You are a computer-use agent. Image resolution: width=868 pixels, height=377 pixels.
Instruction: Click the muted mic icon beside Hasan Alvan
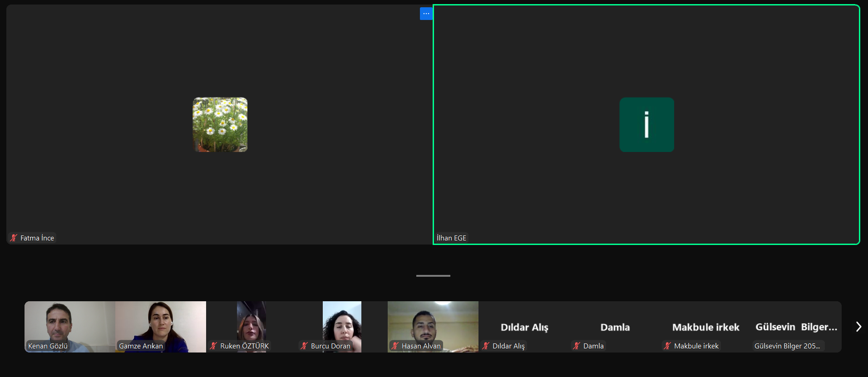pyautogui.click(x=395, y=346)
